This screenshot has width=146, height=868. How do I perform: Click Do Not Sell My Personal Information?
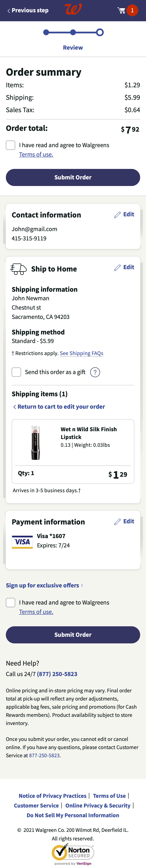click(x=73, y=815)
